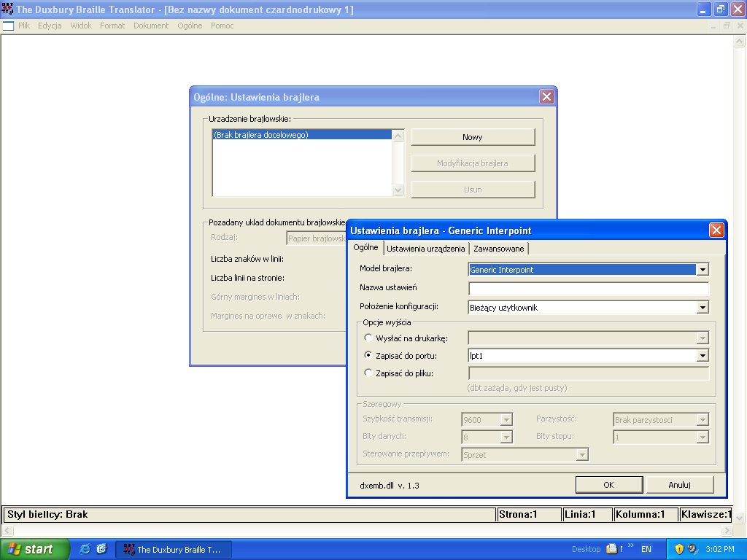Click Duxbury Braille Translator taskbar button
747x560 pixels.
tap(174, 550)
